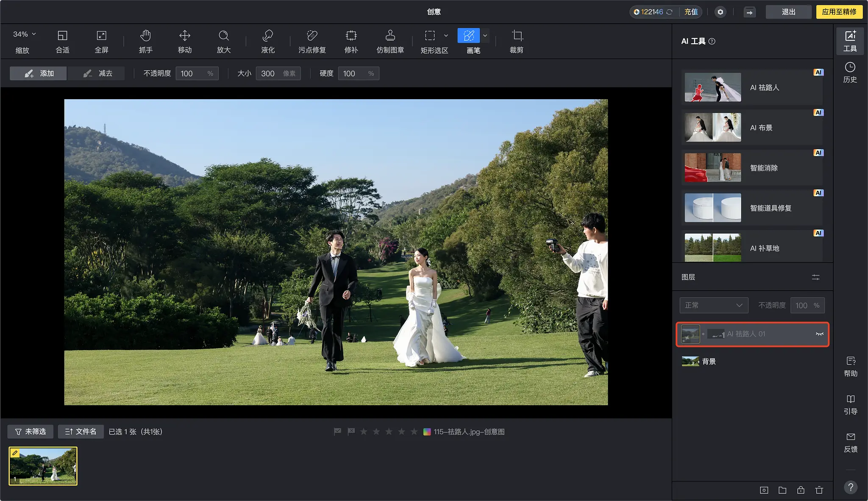Switch brush mode to 减去

tap(97, 73)
